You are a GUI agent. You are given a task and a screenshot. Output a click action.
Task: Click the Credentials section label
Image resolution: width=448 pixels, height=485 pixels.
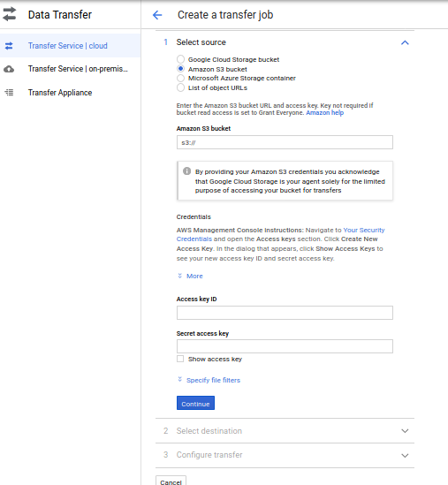click(194, 216)
